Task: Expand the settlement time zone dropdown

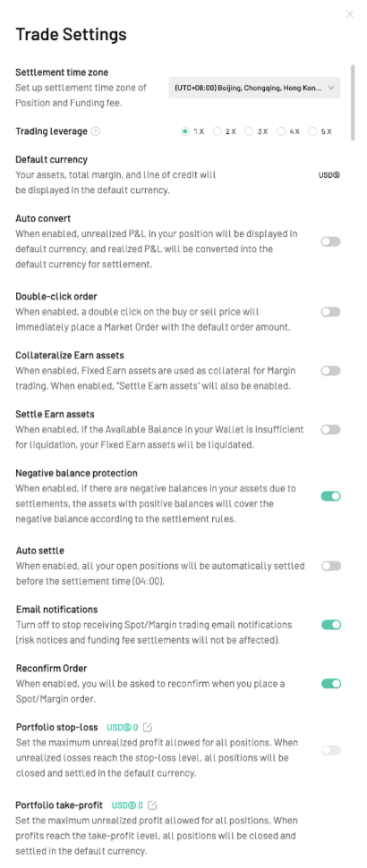Action: tap(254, 88)
